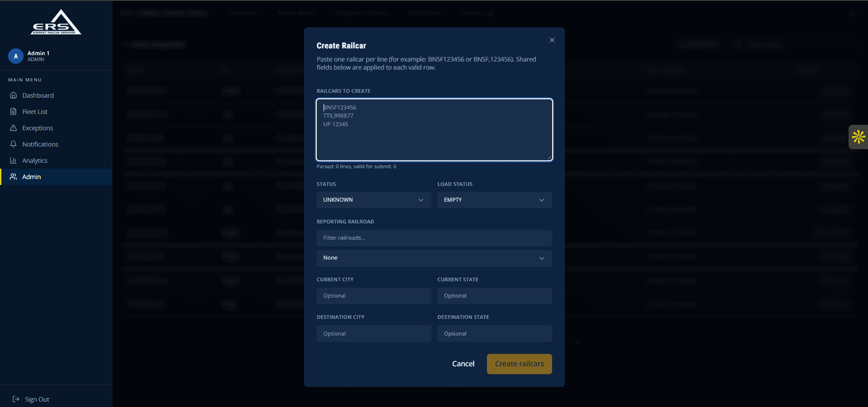Open the Exceptions page

coord(56,128)
